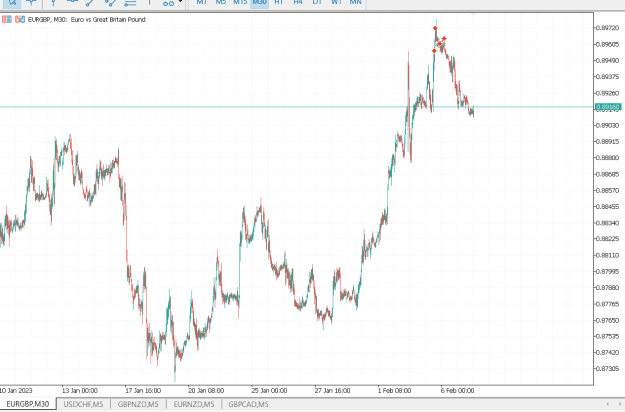Click the 20 Jan 08:00 time label
The height and width of the screenshot is (412, 625).
click(x=206, y=390)
